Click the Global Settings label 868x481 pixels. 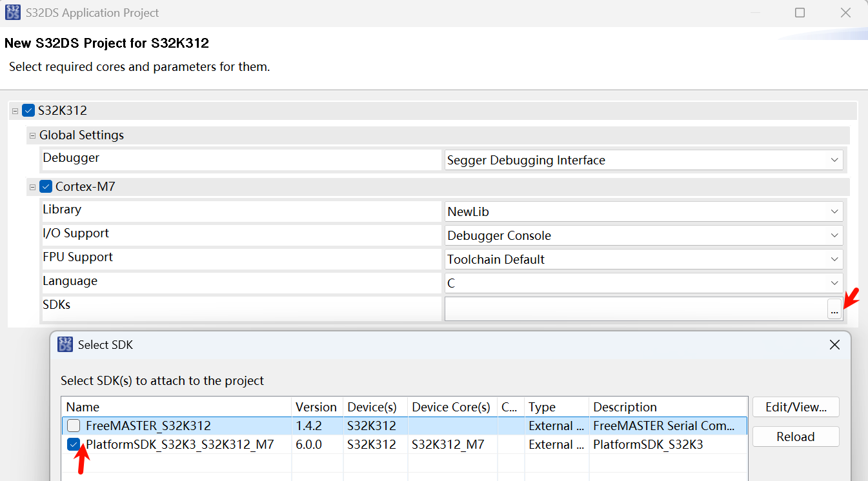click(81, 135)
